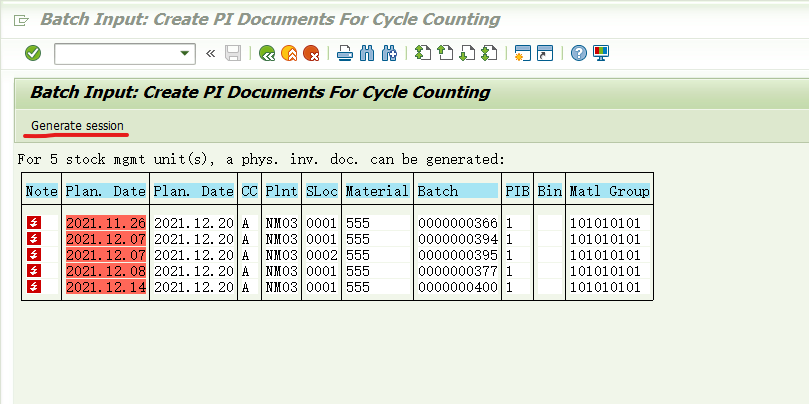This screenshot has width=809, height=404.
Task: Click the Batch column header
Action: (x=457, y=191)
